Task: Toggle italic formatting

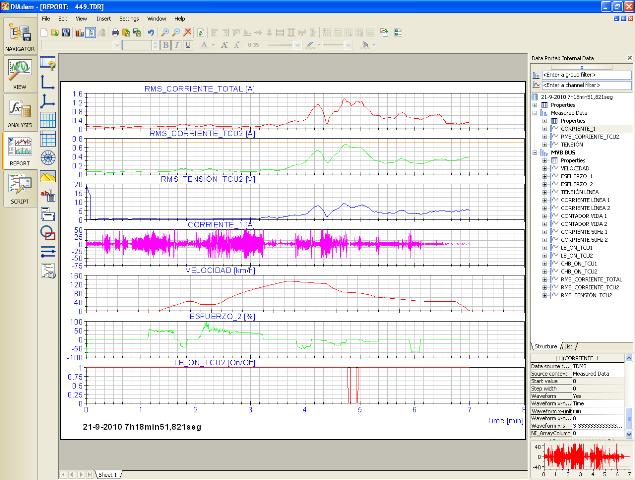Action: click(177, 45)
